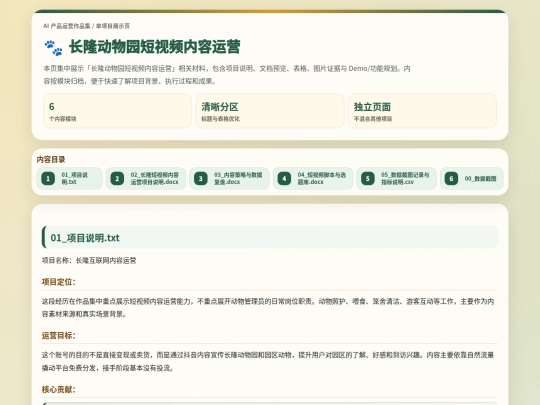Click the "AI 产品运营作品集 / 单项目展示页" breadcrumb text

[86, 26]
